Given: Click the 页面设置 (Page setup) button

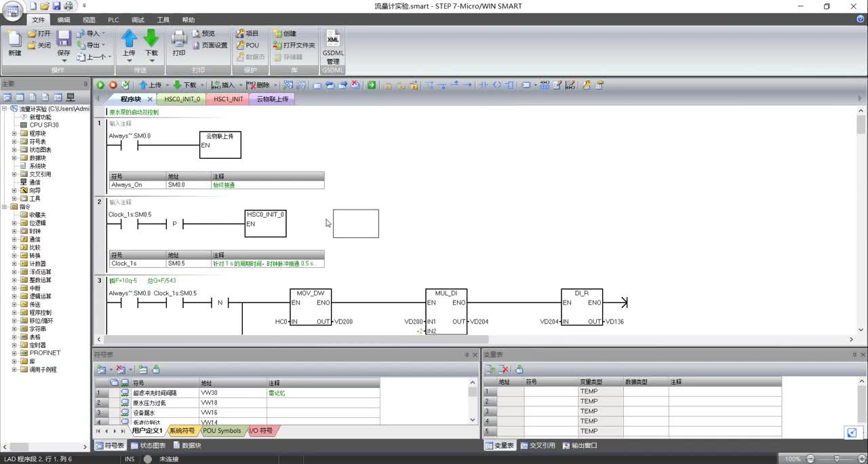Looking at the screenshot, I should [x=210, y=45].
